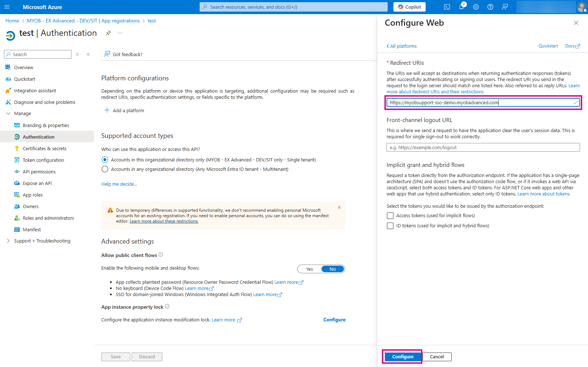Click the Microsoft Azure logo text

coord(42,7)
